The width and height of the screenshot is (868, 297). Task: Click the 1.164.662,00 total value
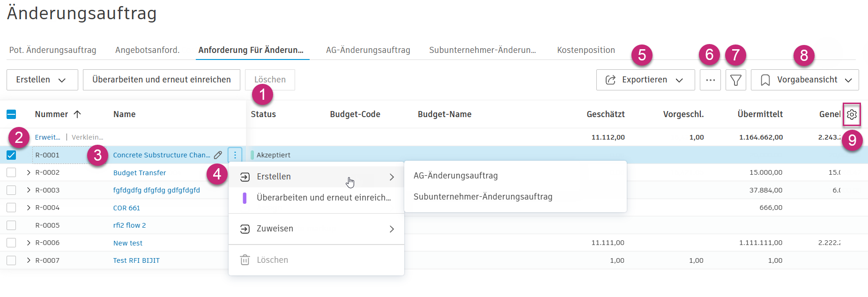point(761,137)
